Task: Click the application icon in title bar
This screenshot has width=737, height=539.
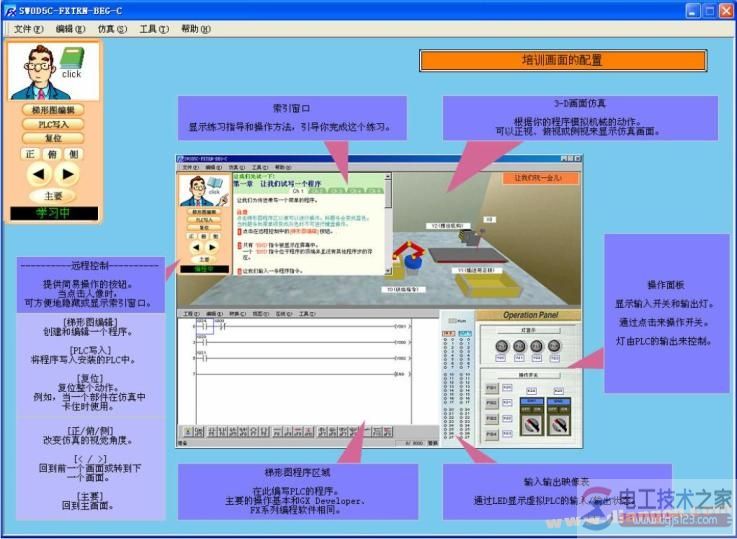Action: (9, 10)
